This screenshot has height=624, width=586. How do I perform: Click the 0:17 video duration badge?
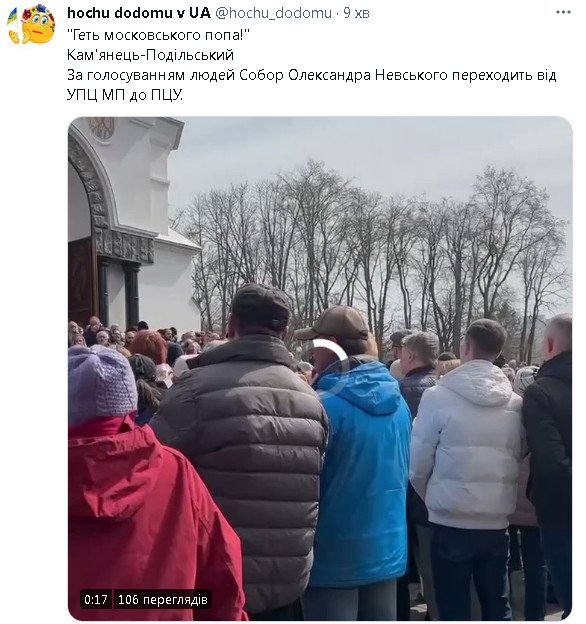[95, 599]
